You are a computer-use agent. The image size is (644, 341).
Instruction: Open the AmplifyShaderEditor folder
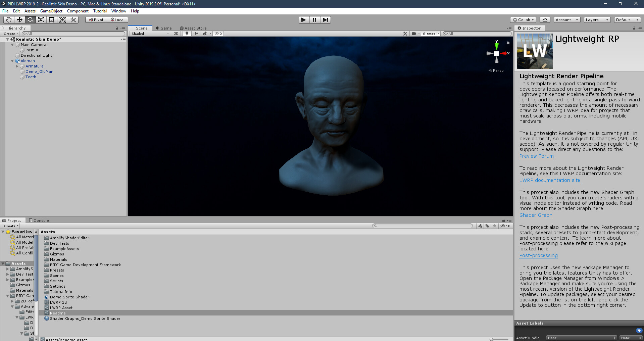click(x=69, y=238)
